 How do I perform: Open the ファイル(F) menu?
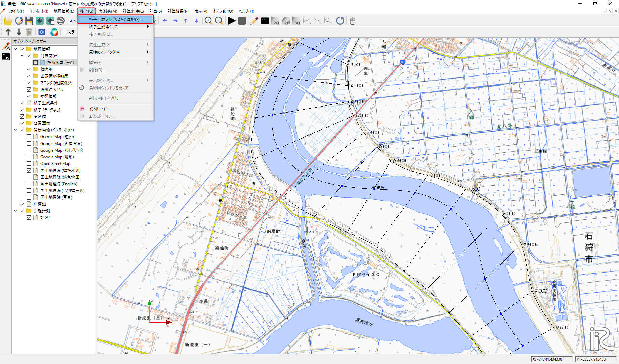16,11
